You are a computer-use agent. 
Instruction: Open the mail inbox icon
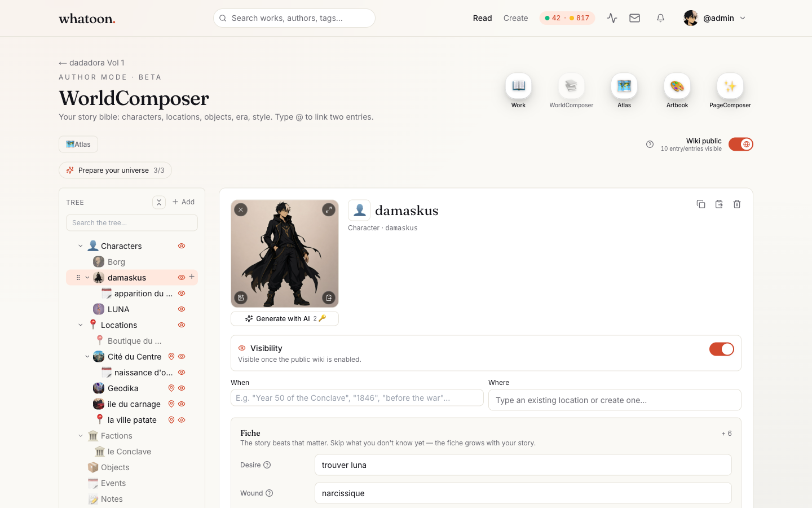(635, 18)
